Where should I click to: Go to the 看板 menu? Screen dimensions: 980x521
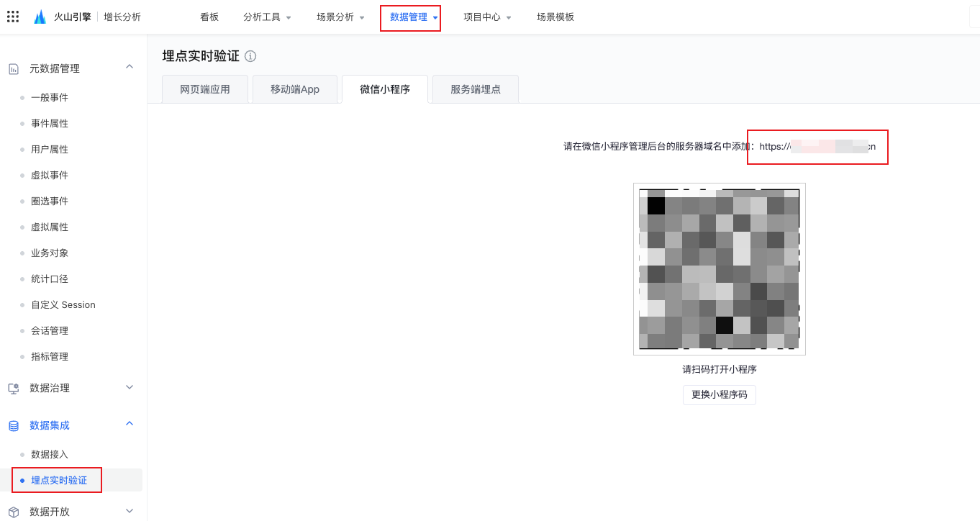click(209, 17)
